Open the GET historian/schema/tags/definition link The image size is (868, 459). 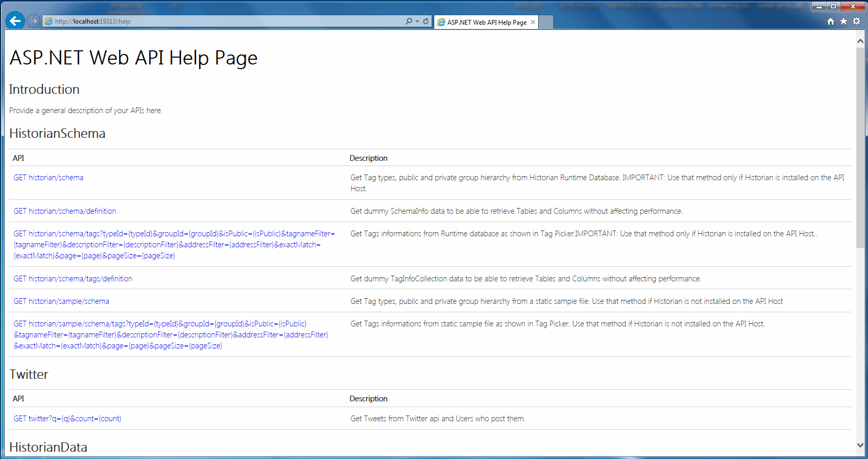pyautogui.click(x=73, y=279)
